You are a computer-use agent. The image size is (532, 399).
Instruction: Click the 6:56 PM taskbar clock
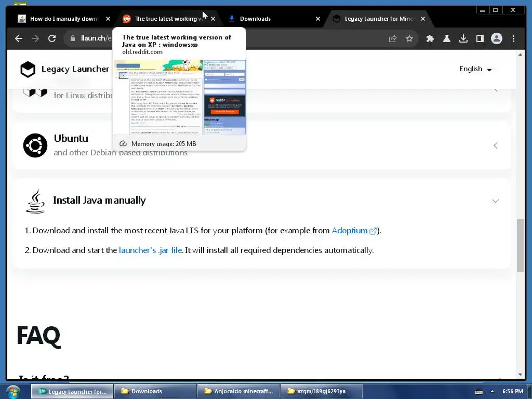513,392
